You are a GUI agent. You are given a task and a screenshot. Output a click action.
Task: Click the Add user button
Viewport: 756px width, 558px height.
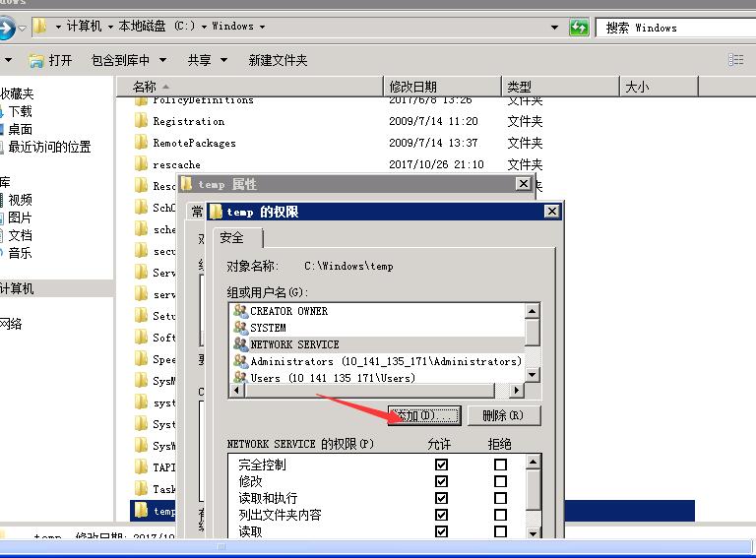click(x=424, y=415)
